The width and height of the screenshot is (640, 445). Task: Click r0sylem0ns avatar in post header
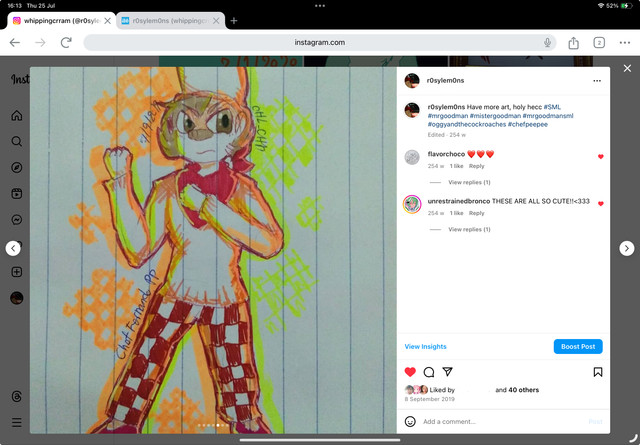point(412,81)
